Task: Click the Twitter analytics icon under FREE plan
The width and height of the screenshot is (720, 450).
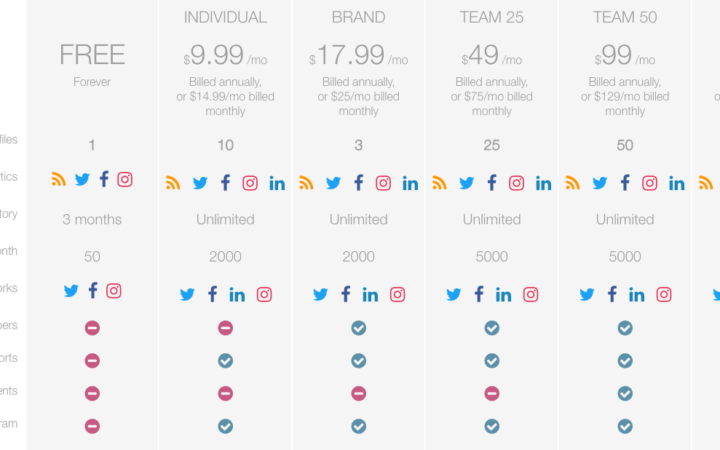Action: pyautogui.click(x=82, y=180)
